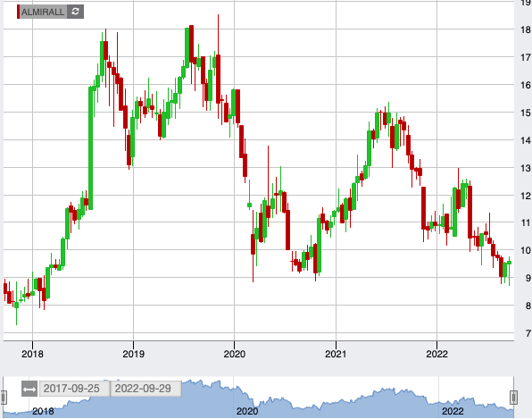Grab the left navigator range handle
Image resolution: width=532 pixels, height=419 pixels.
click(4, 398)
